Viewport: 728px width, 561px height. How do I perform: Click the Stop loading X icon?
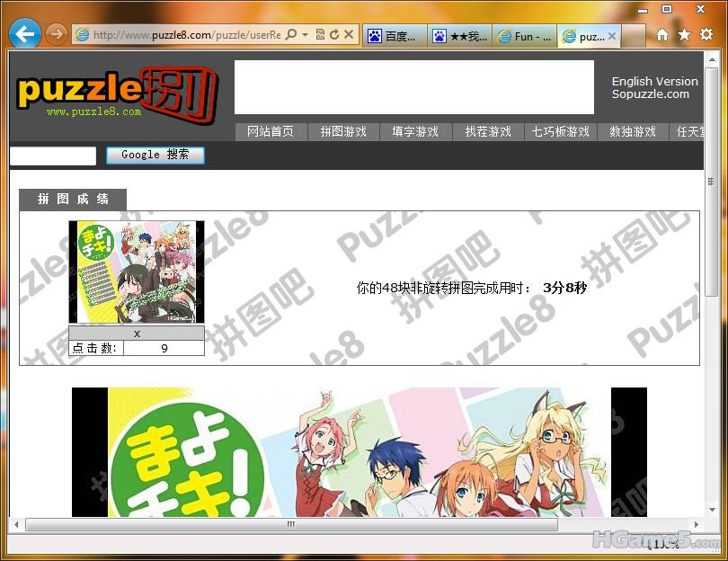349,34
